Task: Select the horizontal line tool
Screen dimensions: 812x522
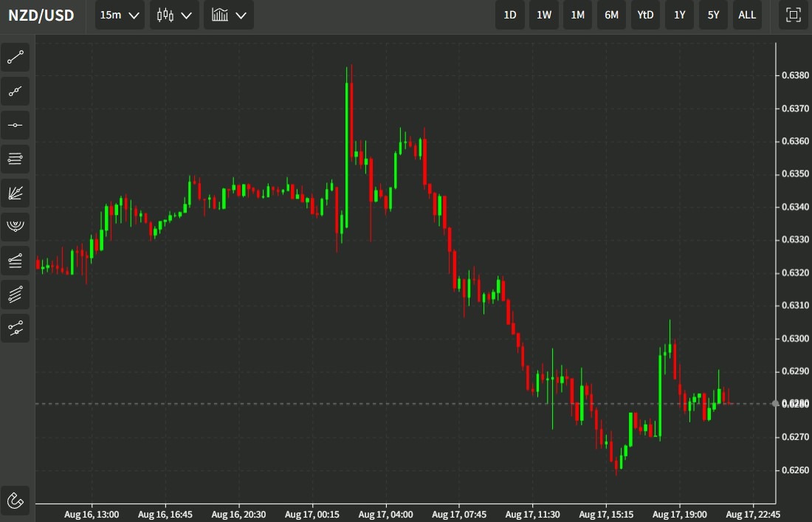Action: coord(15,125)
